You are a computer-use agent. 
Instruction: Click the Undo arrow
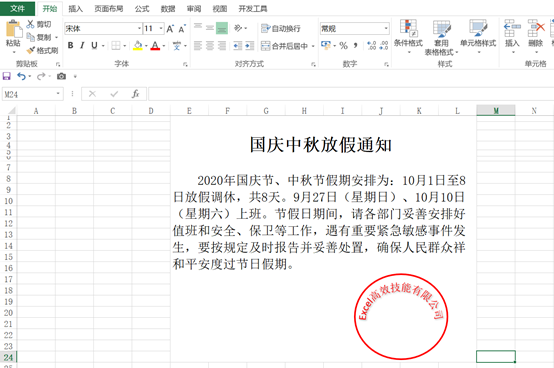(21, 76)
